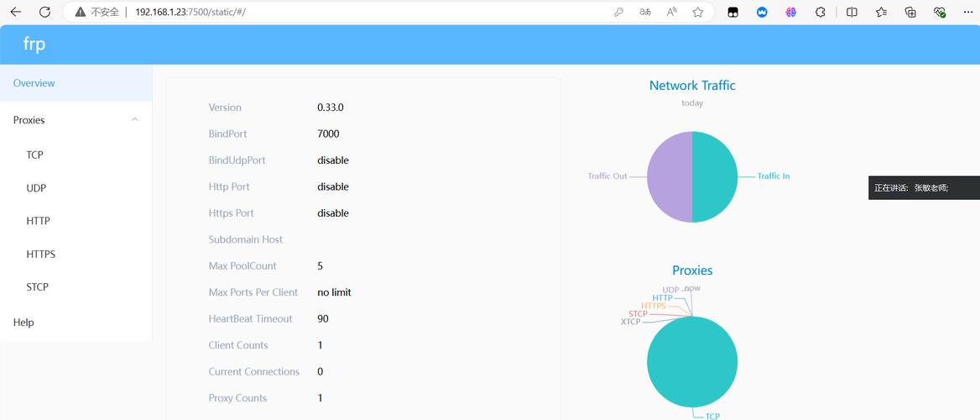
Task: Click the teal Traffic In pie slice
Action: coord(716,177)
